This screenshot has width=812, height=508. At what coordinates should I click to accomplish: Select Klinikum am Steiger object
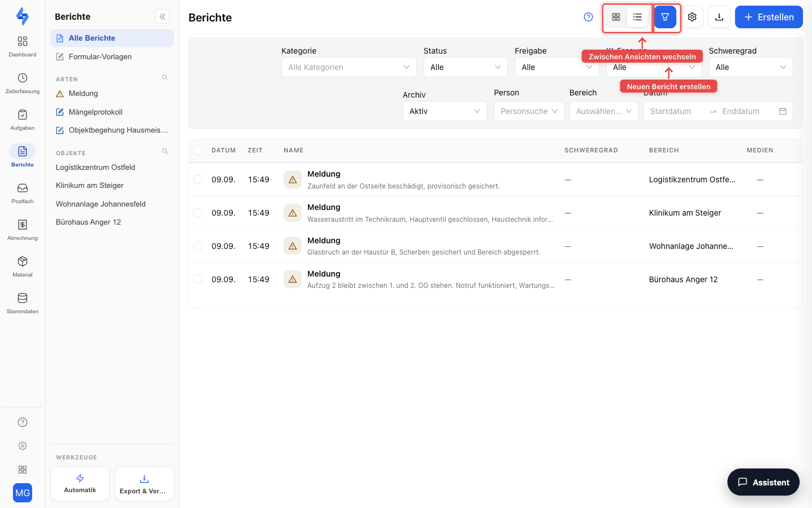[x=112, y=185]
